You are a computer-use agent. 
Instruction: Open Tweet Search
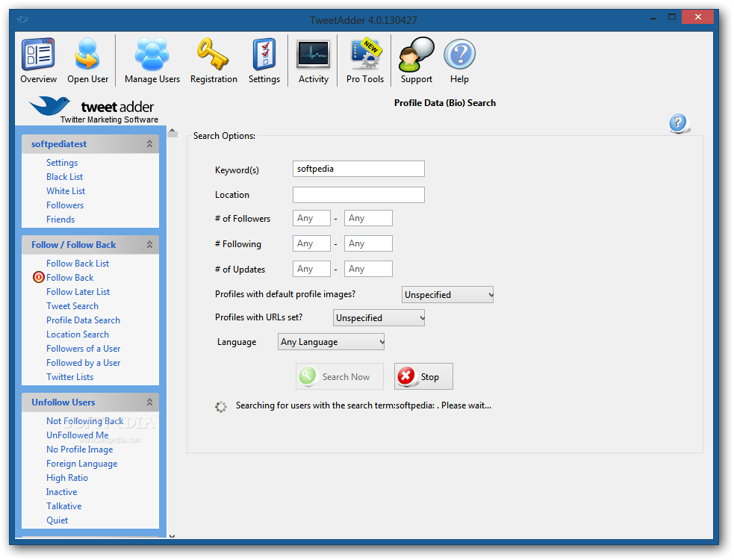point(72,305)
